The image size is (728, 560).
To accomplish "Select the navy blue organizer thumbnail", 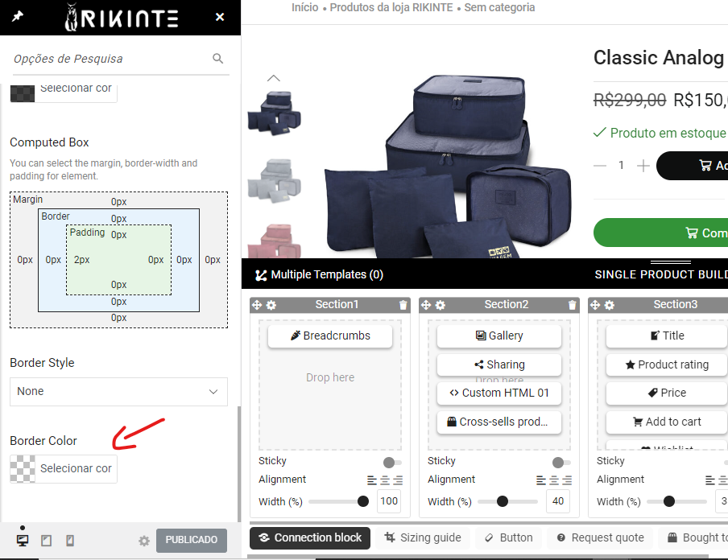I will (275, 113).
